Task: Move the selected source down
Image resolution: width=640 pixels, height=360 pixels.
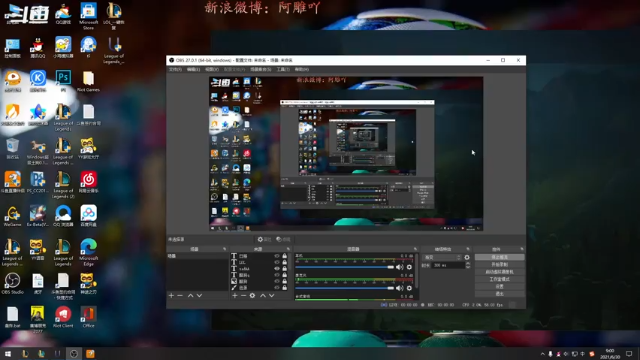Action: tap(271, 296)
